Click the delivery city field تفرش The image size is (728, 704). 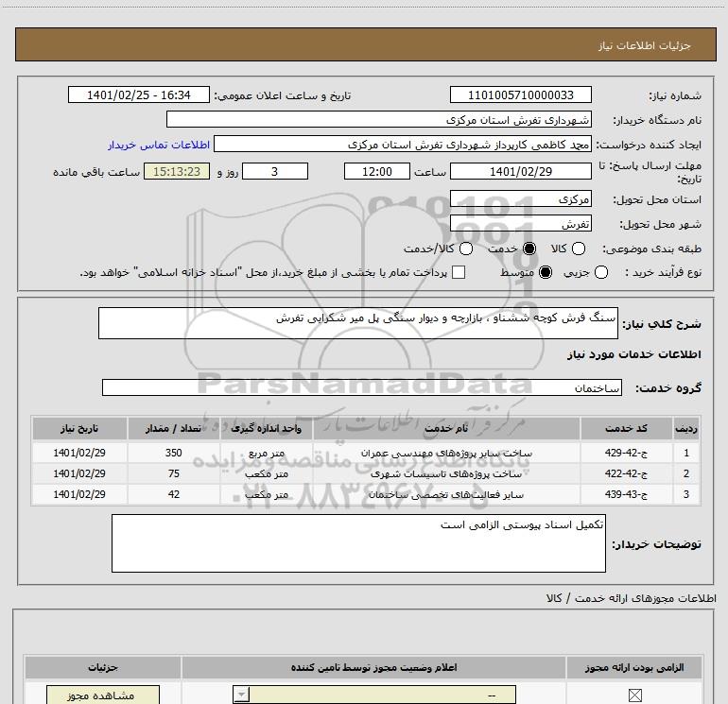520,224
